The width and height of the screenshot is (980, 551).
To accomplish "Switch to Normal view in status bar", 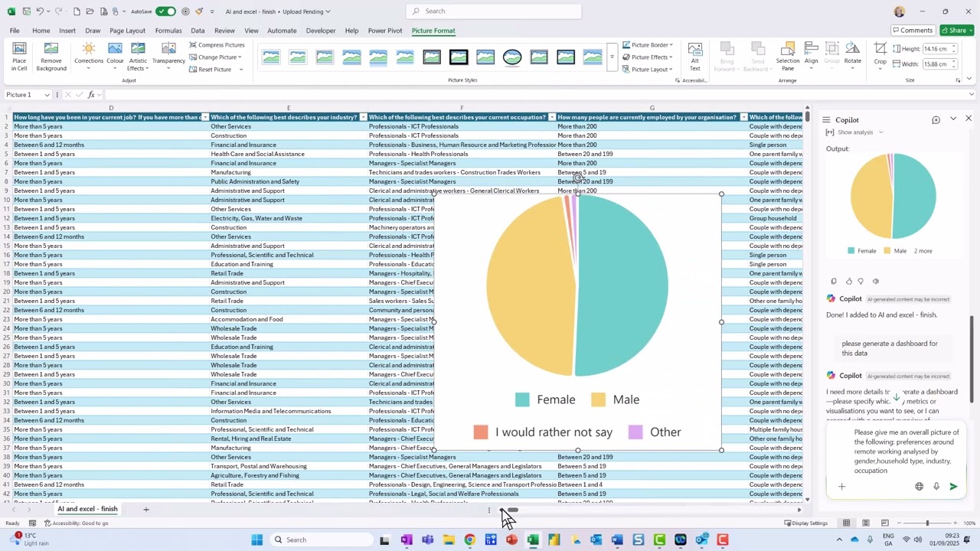I will click(x=846, y=523).
